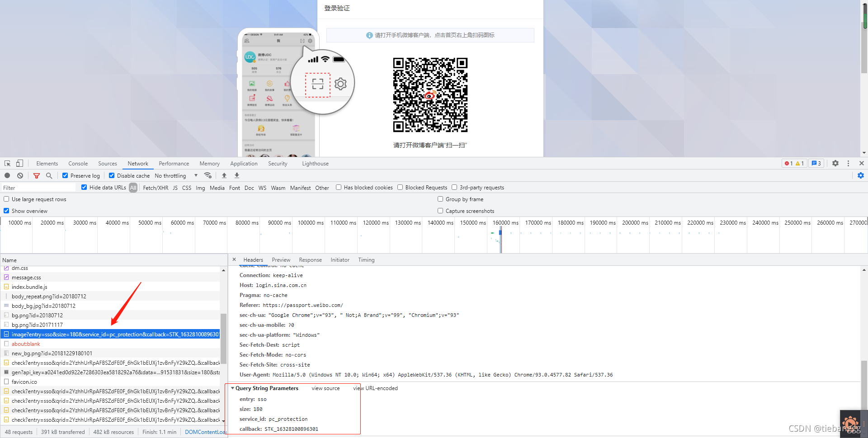Image resolution: width=868 pixels, height=438 pixels.
Task: Filter requests by Fetch/XHR
Action: click(156, 188)
